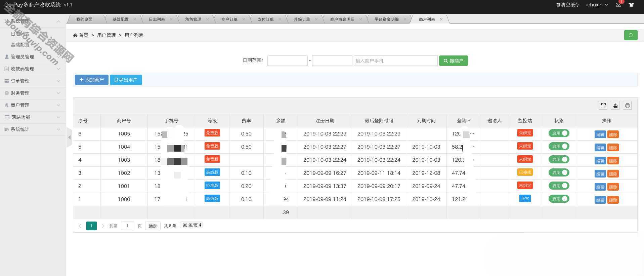Image resolution: width=644 pixels, height=276 pixels.
Task: Switch to the 平台资金明细 tab
Action: (x=387, y=19)
